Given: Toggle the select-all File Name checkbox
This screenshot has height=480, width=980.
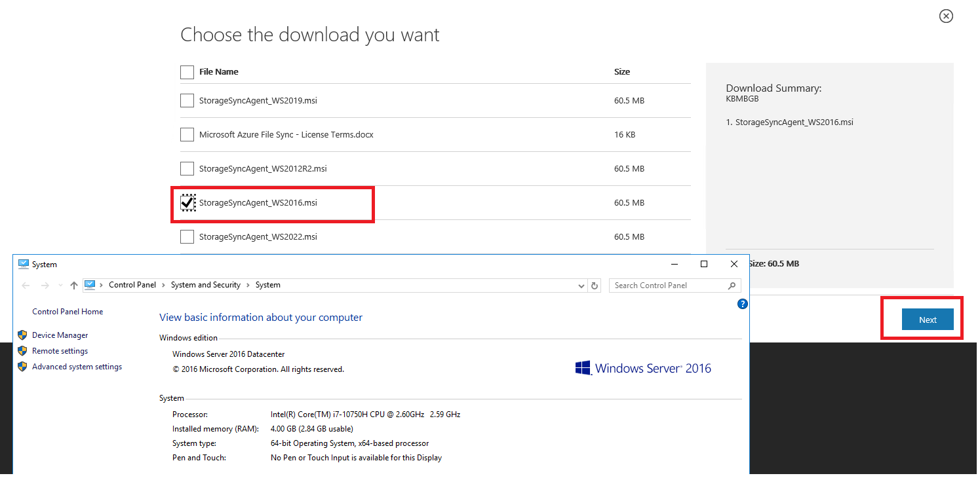Looking at the screenshot, I should [187, 72].
